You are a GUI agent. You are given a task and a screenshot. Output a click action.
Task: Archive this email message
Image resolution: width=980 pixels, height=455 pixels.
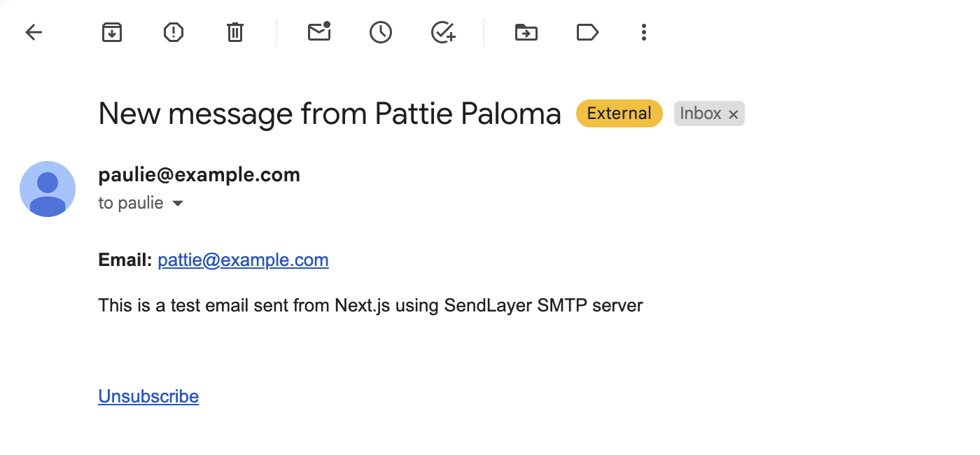[x=111, y=32]
